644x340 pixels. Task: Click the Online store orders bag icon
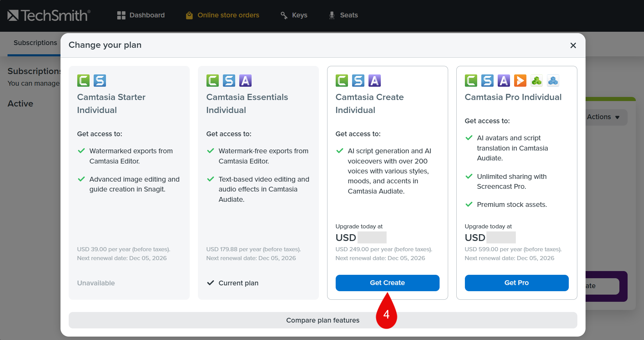point(189,15)
